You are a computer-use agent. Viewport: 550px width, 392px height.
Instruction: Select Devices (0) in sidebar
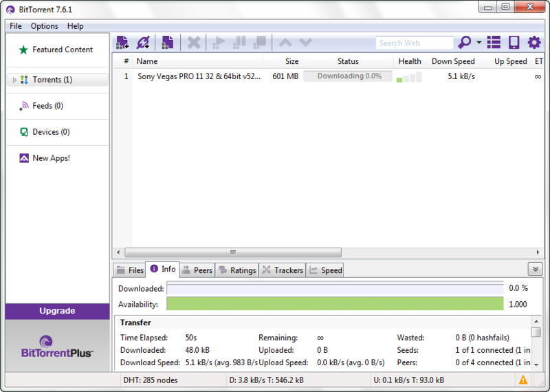[58, 132]
